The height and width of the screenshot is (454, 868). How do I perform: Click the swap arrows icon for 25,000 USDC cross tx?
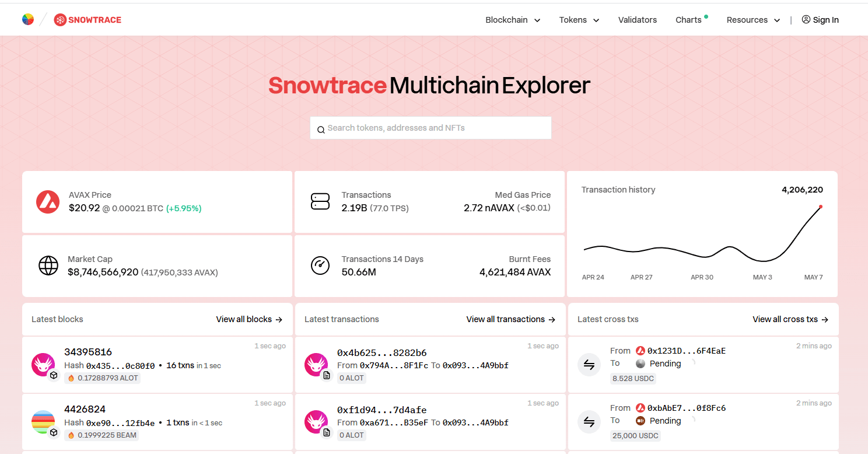coord(589,422)
